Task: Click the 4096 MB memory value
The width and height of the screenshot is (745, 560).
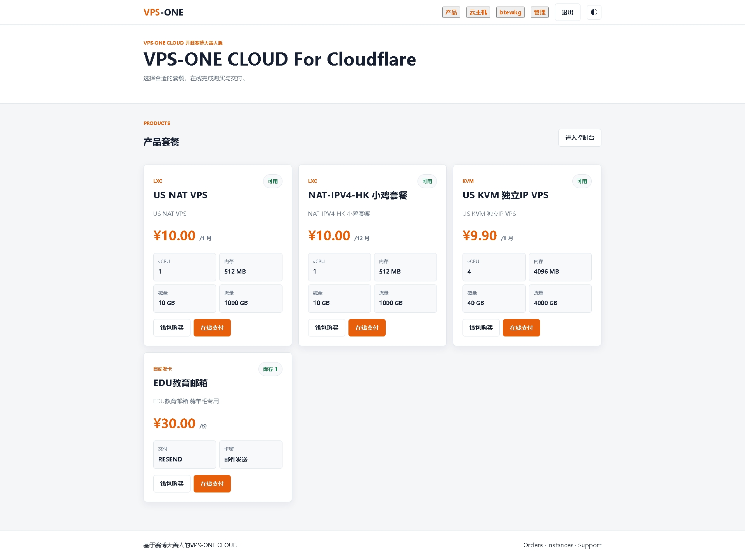Action: (546, 272)
